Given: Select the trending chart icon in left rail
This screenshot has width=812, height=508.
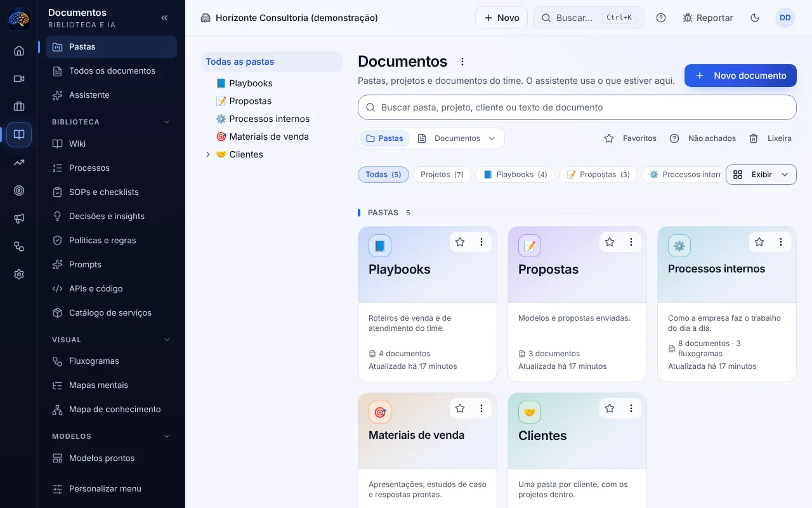Looking at the screenshot, I should coord(19,163).
